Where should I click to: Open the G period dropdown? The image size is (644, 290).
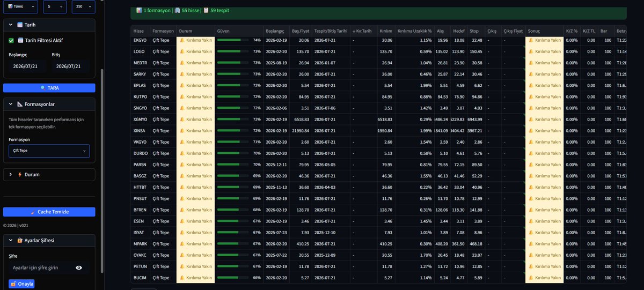[x=55, y=6]
